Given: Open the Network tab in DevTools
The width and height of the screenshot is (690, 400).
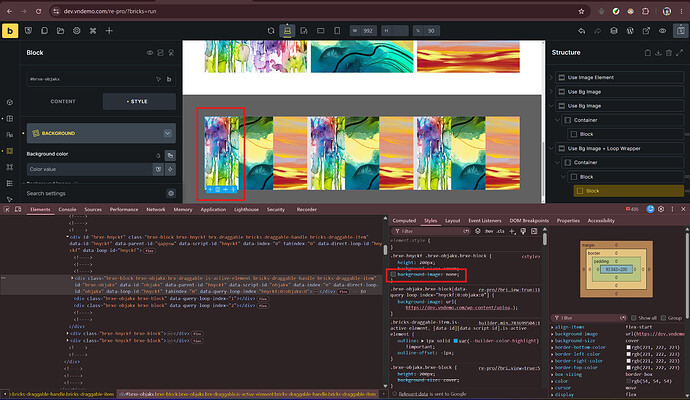Looking at the screenshot, I should (x=156, y=209).
